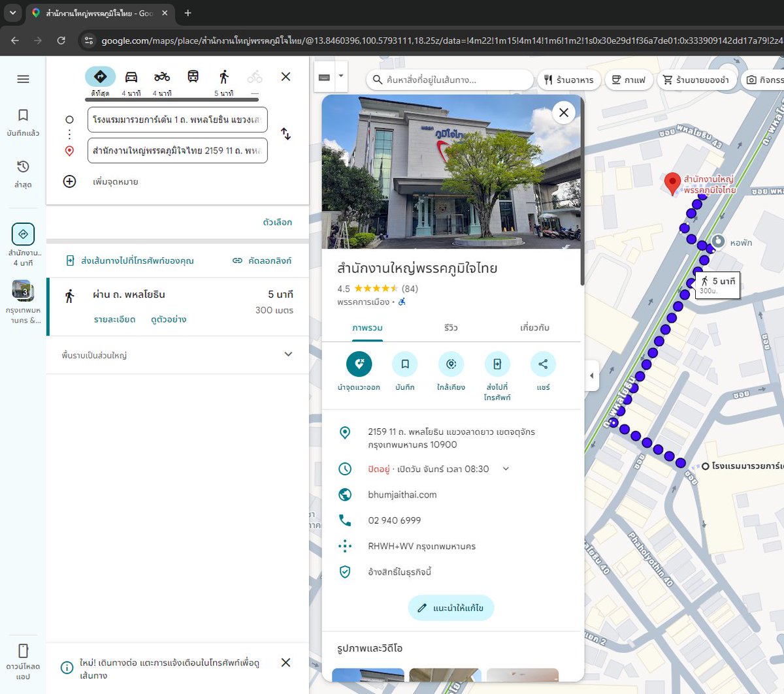
Task: Select public transit travel mode
Action: coord(193,77)
